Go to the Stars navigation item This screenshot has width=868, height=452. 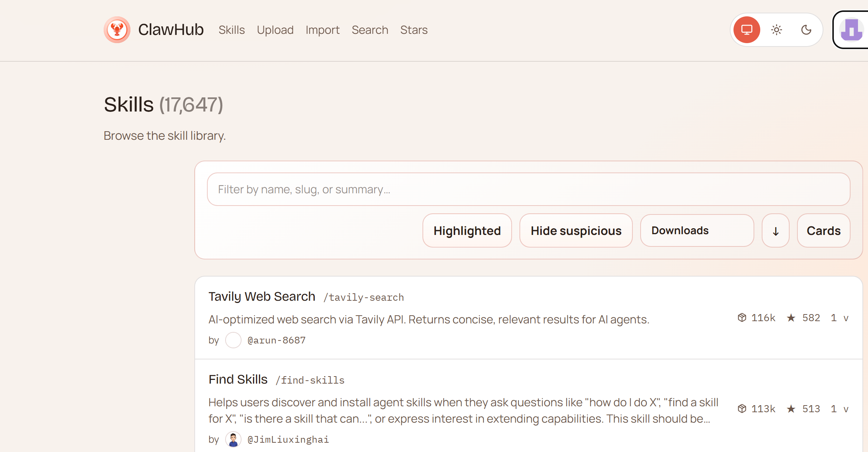tap(414, 30)
